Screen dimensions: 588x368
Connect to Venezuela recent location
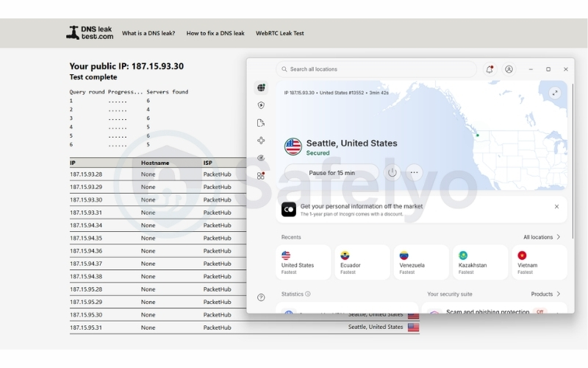(x=421, y=263)
